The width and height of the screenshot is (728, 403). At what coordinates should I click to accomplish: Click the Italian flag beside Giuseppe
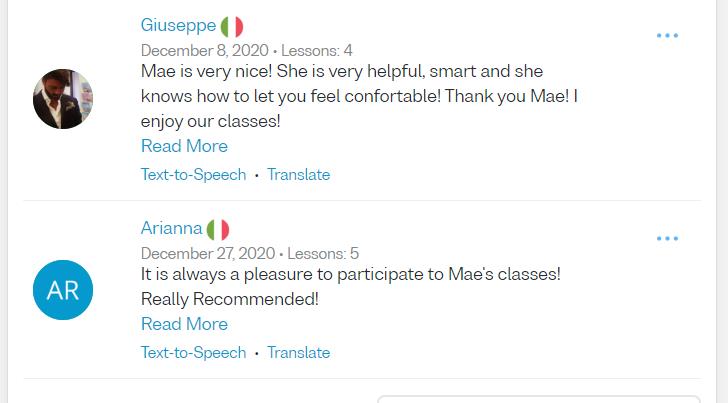tap(232, 26)
